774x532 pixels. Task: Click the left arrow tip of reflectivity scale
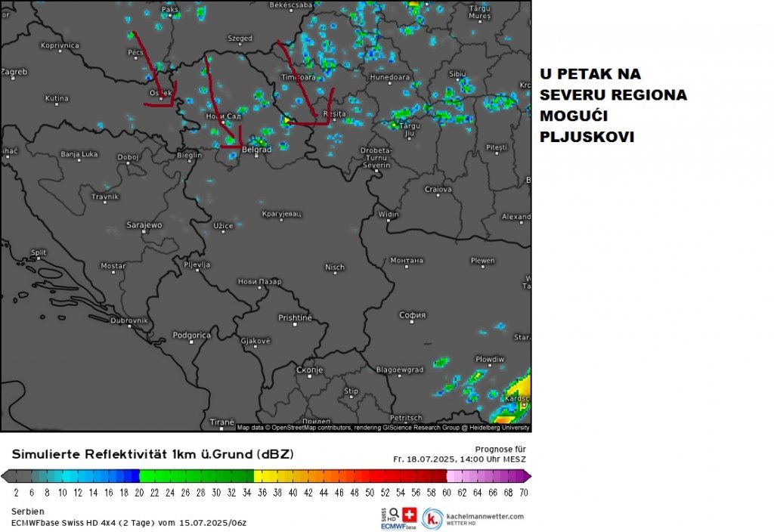pyautogui.click(x=4, y=476)
